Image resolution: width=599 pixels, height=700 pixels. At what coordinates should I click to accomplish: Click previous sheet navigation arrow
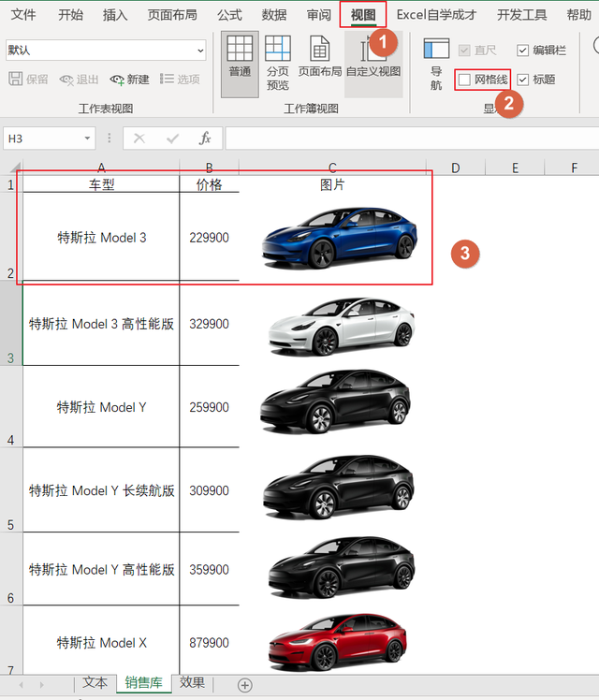[21, 685]
